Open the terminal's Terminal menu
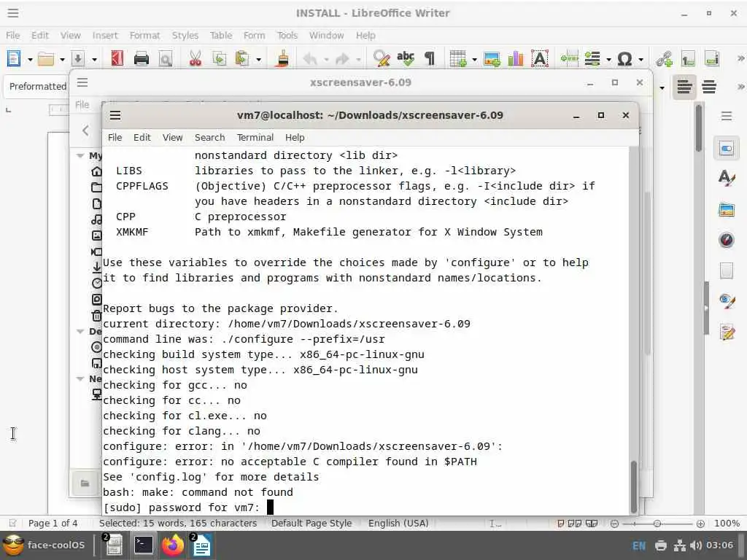Image resolution: width=747 pixels, height=560 pixels. tap(255, 137)
